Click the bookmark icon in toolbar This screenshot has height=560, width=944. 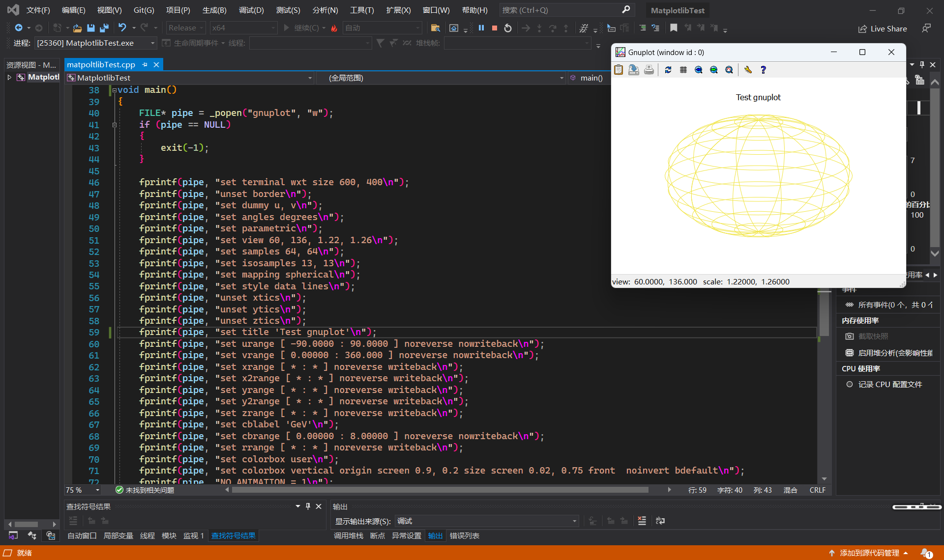coord(674,28)
